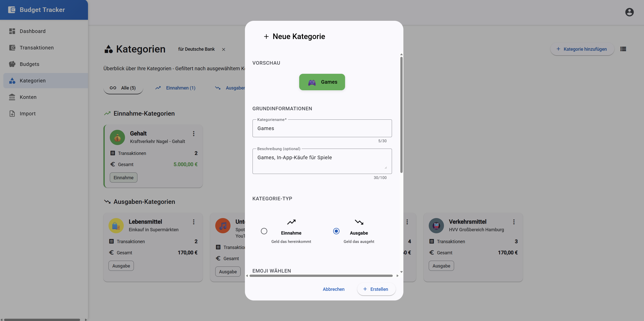Click the music note emoji category icon
The height and width of the screenshot is (321, 644).
coord(223,226)
